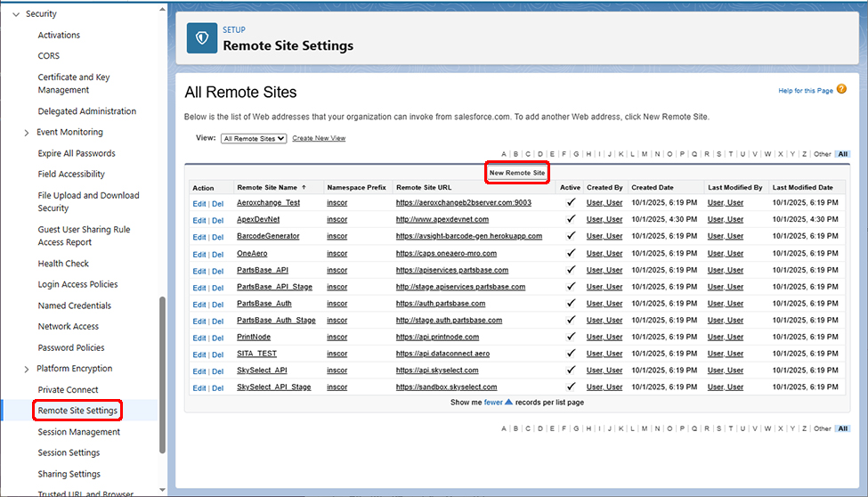Filter by letter S in top alphabet bar
This screenshot has width=868, height=497.
[x=719, y=154]
